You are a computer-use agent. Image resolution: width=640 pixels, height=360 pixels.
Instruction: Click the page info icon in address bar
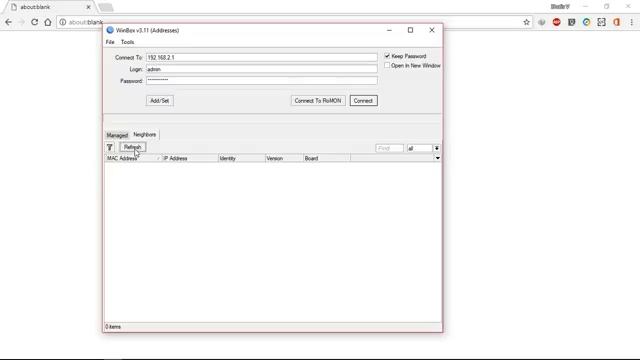pyautogui.click(x=62, y=22)
